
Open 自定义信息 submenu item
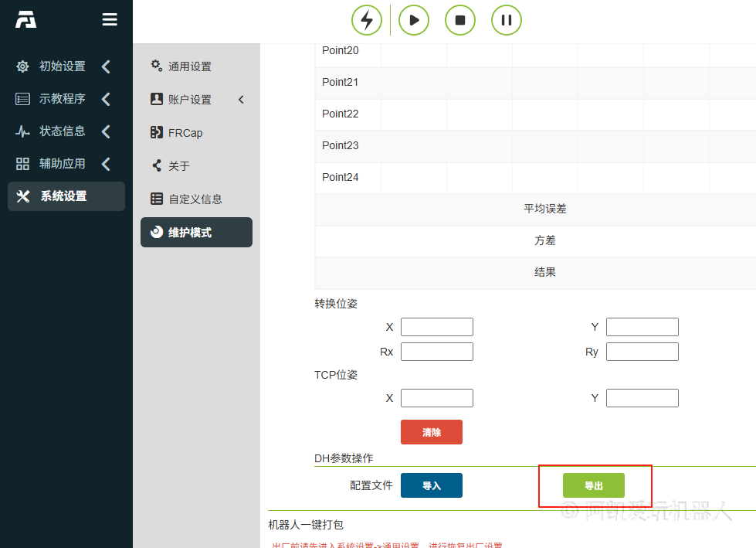[x=195, y=199]
